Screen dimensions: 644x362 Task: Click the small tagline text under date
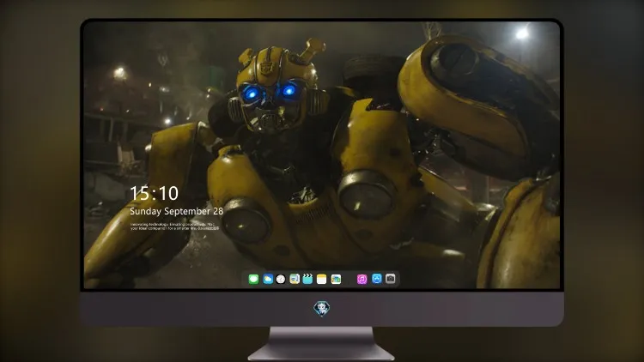click(x=174, y=226)
